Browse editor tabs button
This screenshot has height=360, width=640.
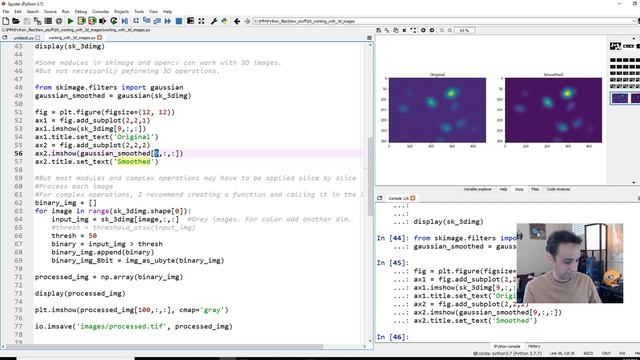coord(5,38)
